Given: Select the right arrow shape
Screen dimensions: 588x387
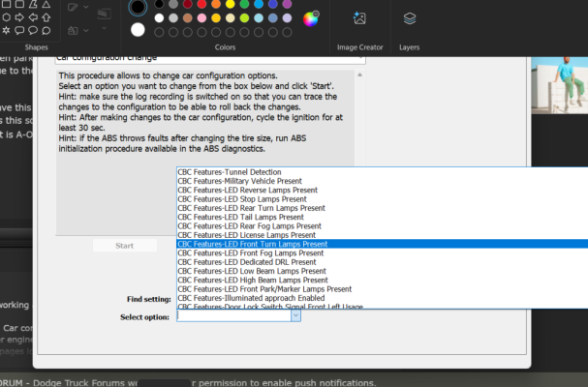Looking at the screenshot, I should (x=19, y=17).
